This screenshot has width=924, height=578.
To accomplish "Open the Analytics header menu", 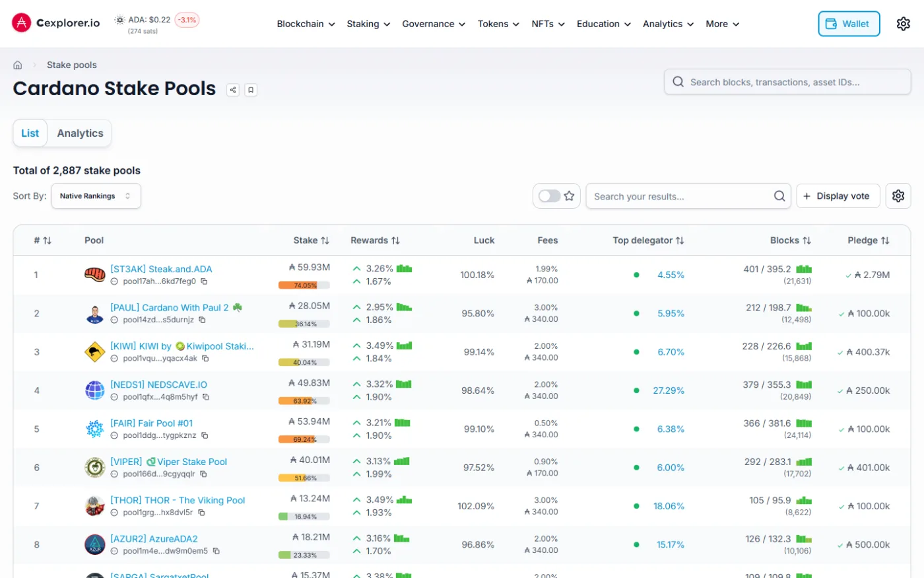I will pos(668,24).
